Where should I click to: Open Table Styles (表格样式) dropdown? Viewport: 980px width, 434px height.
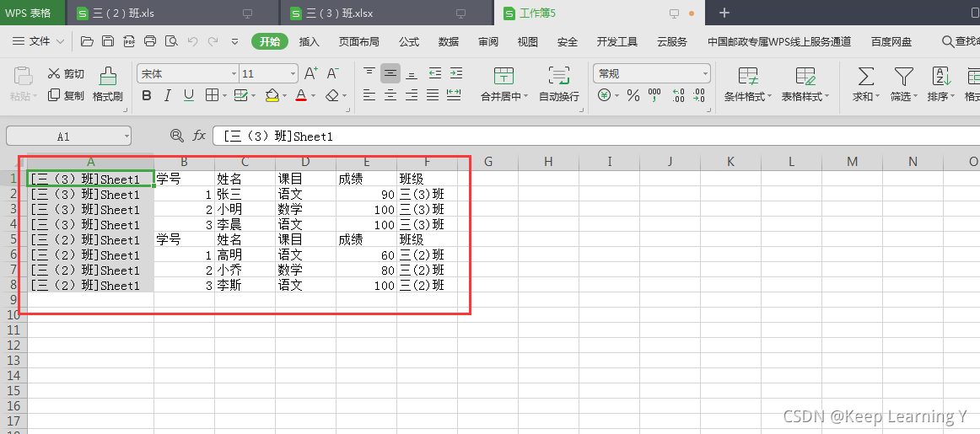(x=827, y=97)
